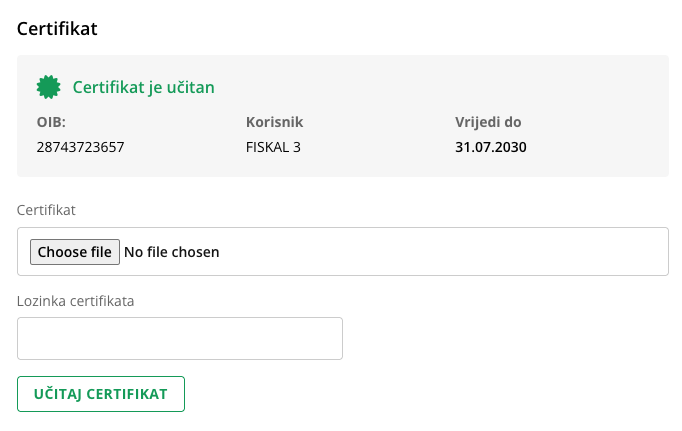Click the "Certifikat je učitan" status message

click(x=143, y=88)
